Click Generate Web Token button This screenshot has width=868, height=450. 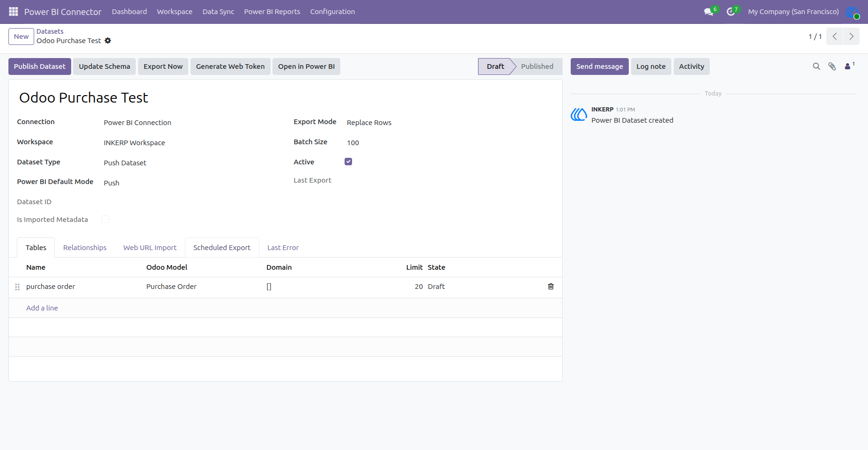(x=230, y=66)
